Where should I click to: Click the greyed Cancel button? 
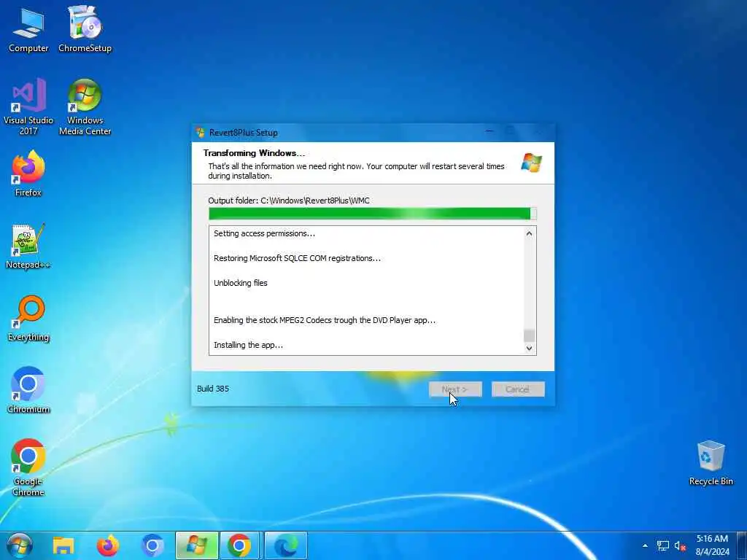coord(518,389)
